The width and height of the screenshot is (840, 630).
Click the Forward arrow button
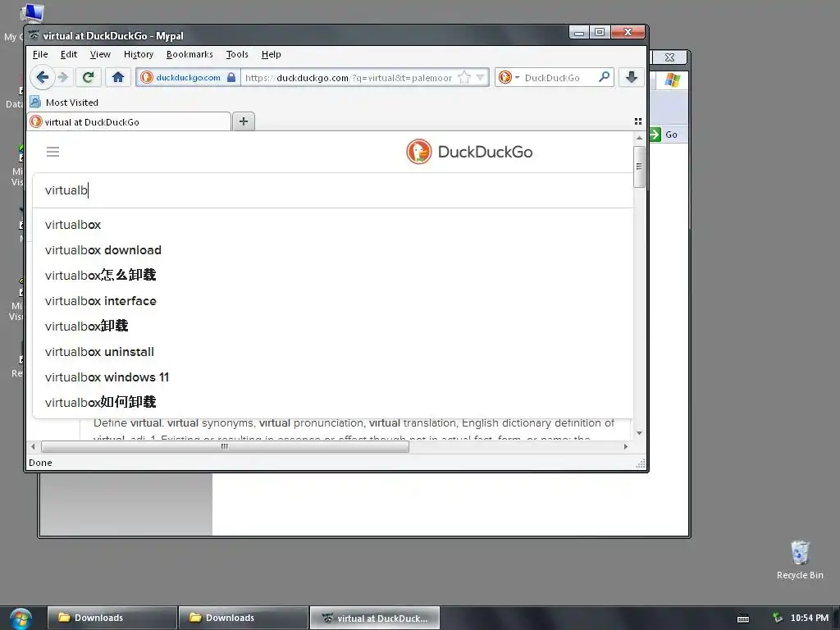point(63,78)
